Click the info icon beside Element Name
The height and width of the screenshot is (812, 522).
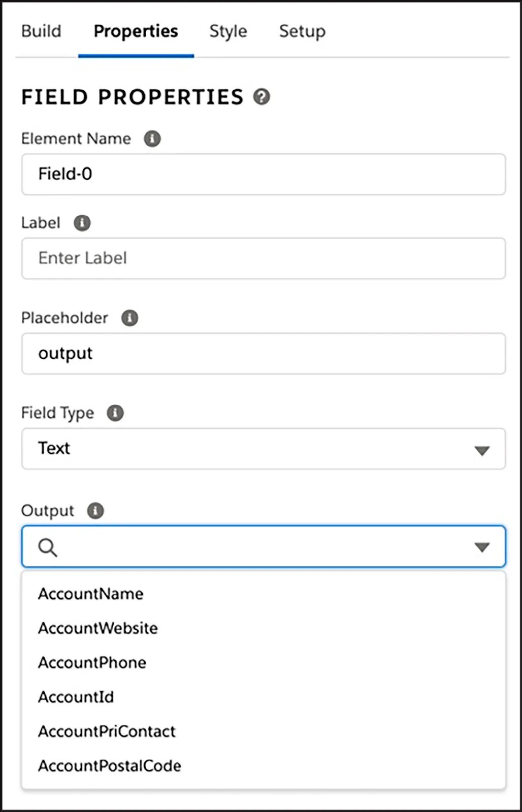[x=152, y=139]
